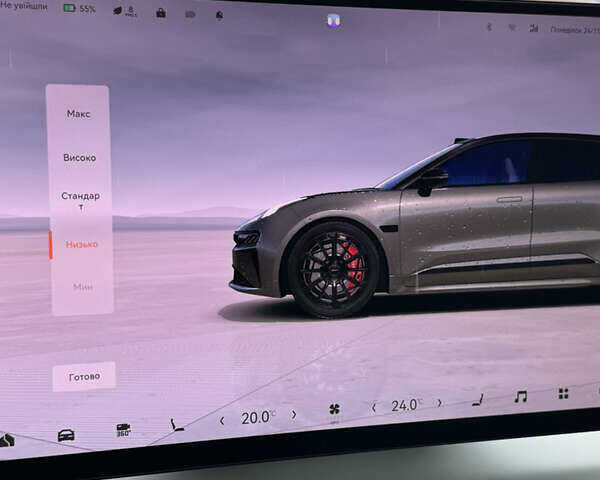The height and width of the screenshot is (480, 600).
Task: Select the Низько height setting
Action: [82, 244]
